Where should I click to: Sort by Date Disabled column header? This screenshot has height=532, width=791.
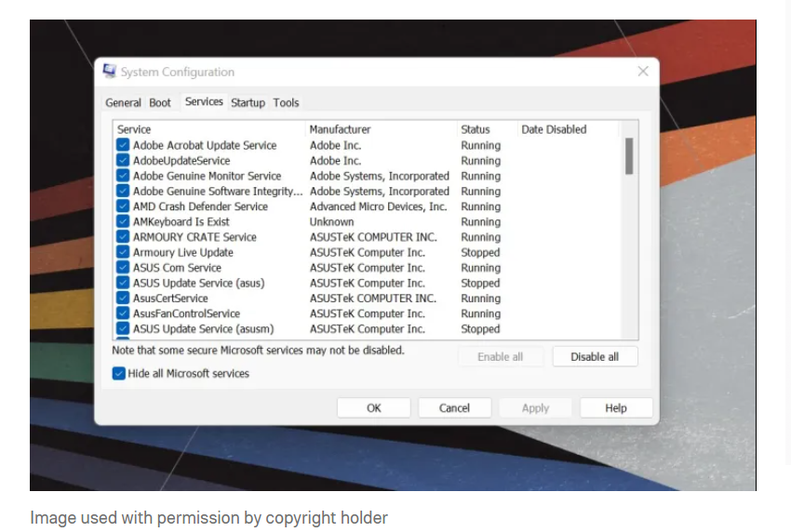[568, 129]
